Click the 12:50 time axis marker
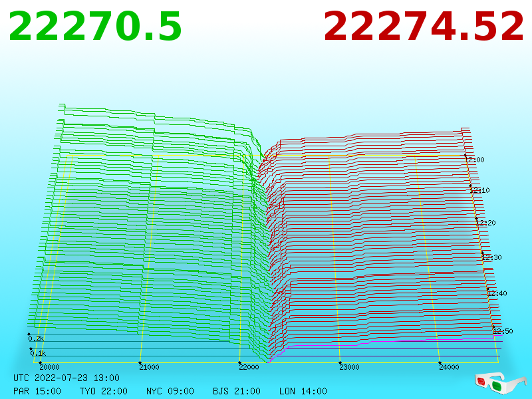This screenshot has height=399, width=532. click(x=503, y=331)
